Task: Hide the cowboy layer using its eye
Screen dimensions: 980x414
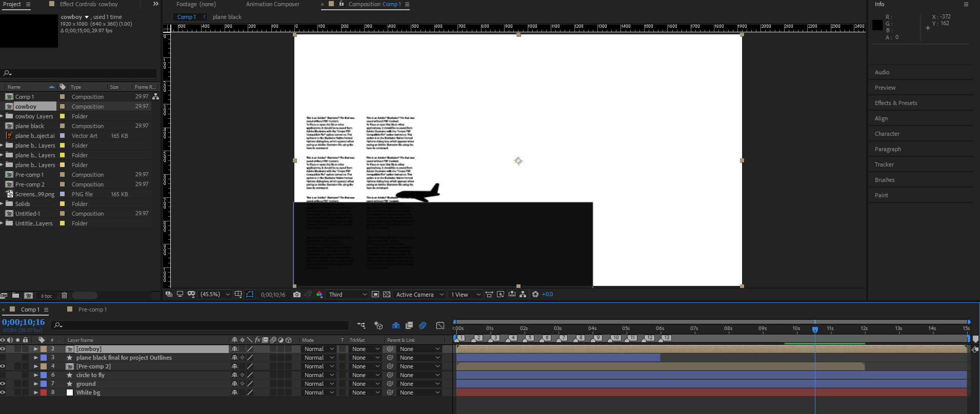Action: pyautogui.click(x=3, y=349)
